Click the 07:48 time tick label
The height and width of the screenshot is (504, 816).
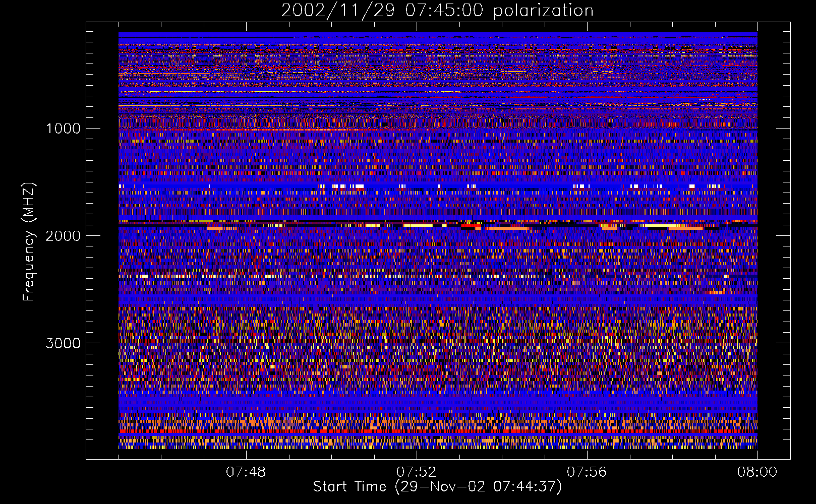[x=246, y=472]
